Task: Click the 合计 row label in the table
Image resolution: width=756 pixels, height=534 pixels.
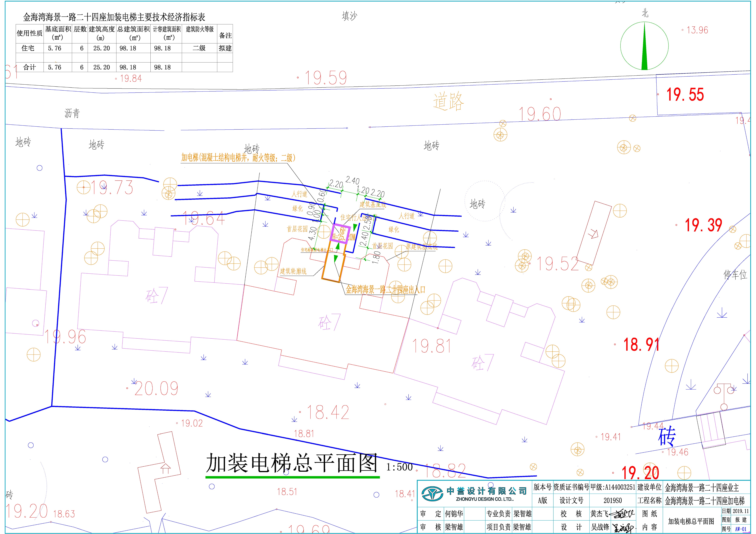Action: click(29, 67)
